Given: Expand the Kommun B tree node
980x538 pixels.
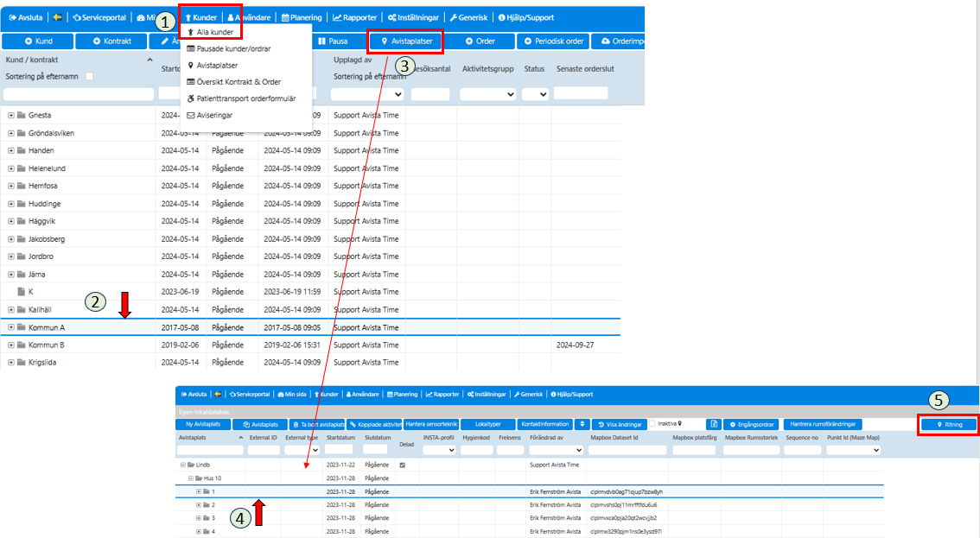Looking at the screenshot, I should [10, 345].
